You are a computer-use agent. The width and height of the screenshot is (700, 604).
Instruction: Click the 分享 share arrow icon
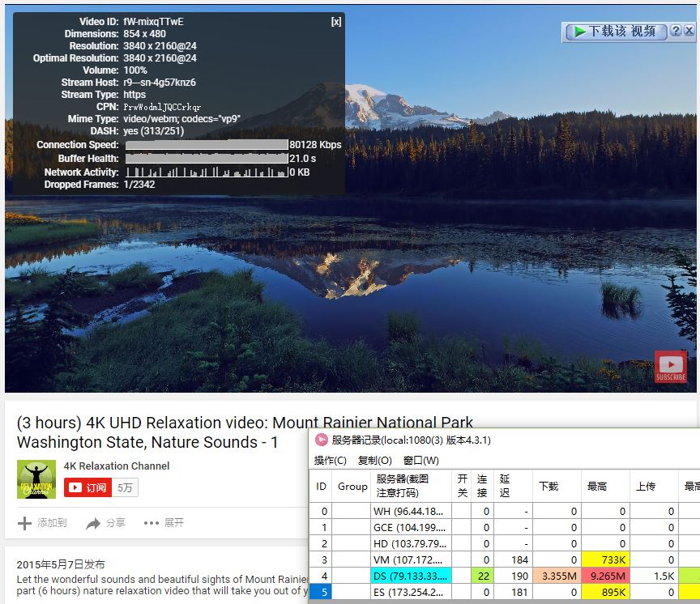(x=94, y=523)
